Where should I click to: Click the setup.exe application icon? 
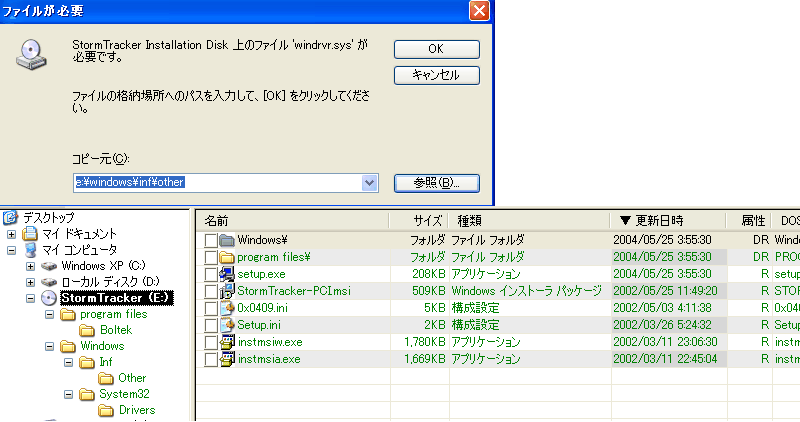click(x=227, y=274)
